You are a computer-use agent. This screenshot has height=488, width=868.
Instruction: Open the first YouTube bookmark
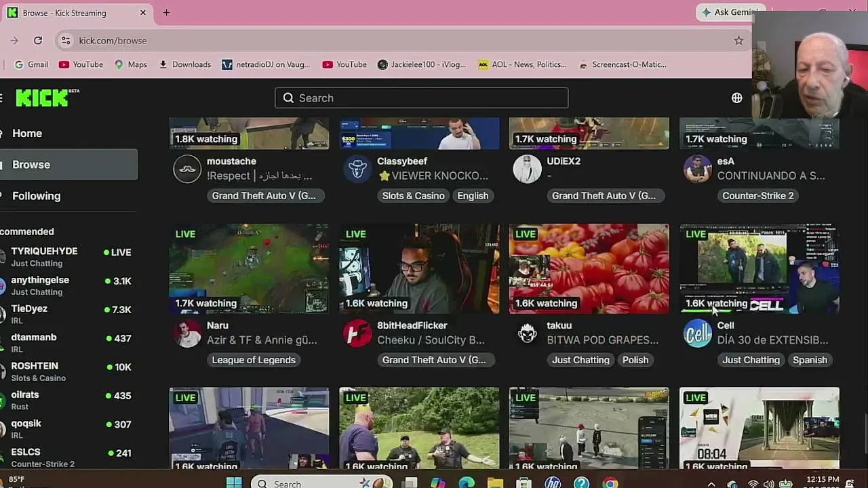(81, 64)
